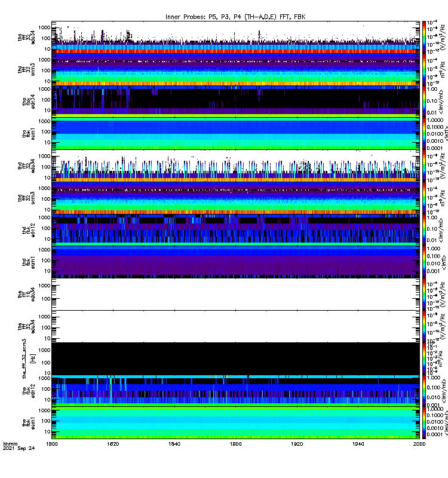Click color bar beside the fbk scm1 panel
The height and width of the screenshot is (478, 448).
coord(424,422)
